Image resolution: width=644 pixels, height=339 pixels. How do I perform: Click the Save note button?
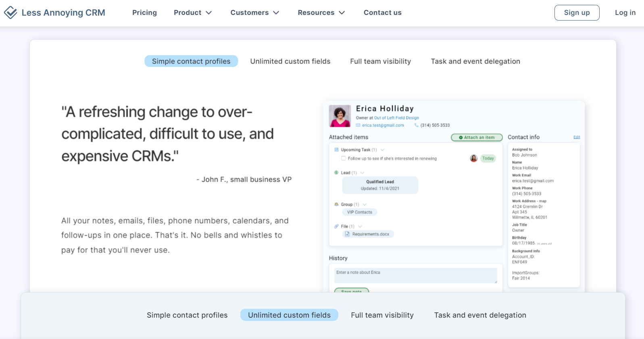pos(352,291)
